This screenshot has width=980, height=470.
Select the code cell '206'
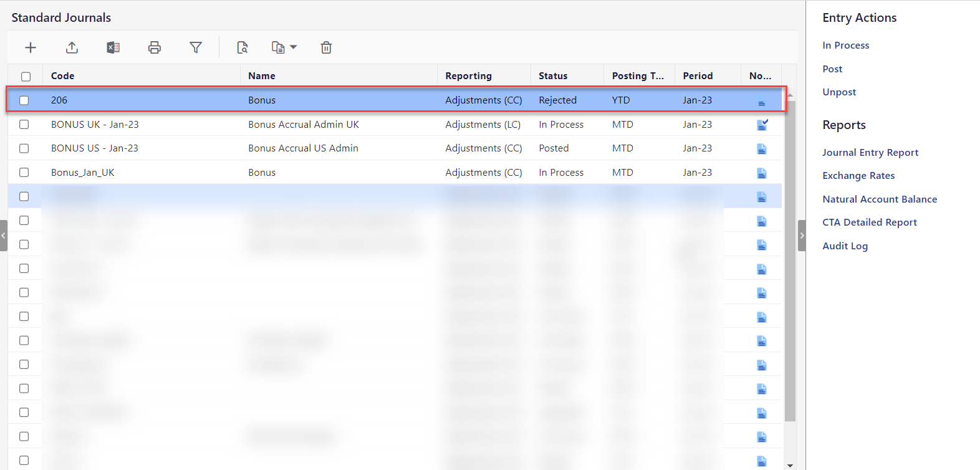point(59,100)
